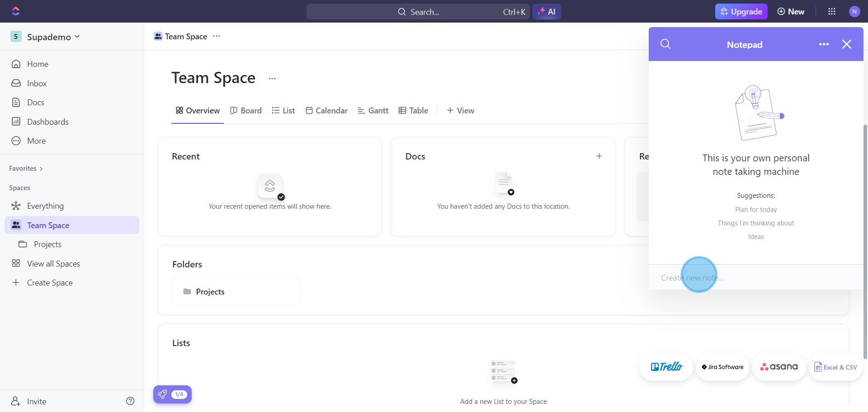Open Projects folder card
Image resolution: width=868 pixels, height=412 pixels.
coord(236,291)
